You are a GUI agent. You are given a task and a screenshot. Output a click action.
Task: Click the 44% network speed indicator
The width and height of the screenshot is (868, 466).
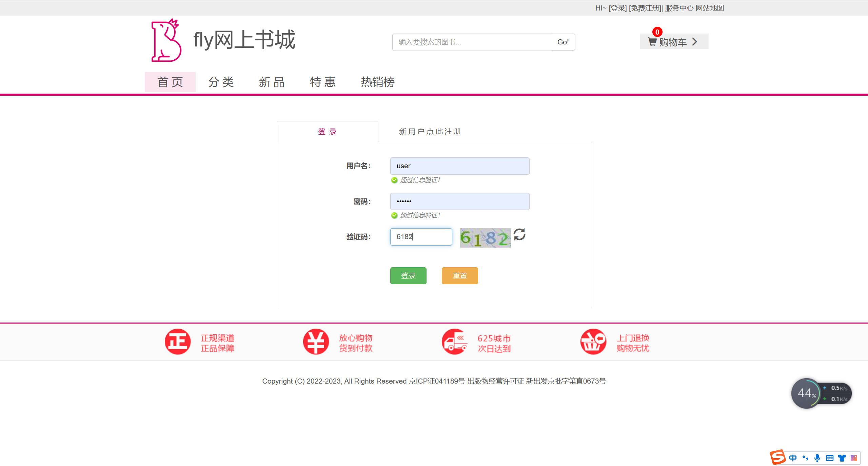pos(806,393)
